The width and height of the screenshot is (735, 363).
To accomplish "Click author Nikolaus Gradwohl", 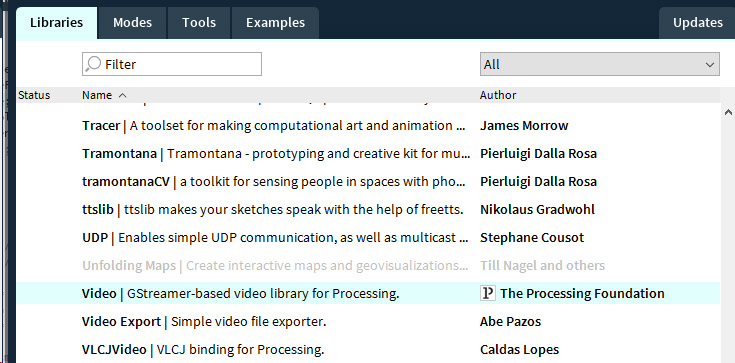I will pos(537,210).
